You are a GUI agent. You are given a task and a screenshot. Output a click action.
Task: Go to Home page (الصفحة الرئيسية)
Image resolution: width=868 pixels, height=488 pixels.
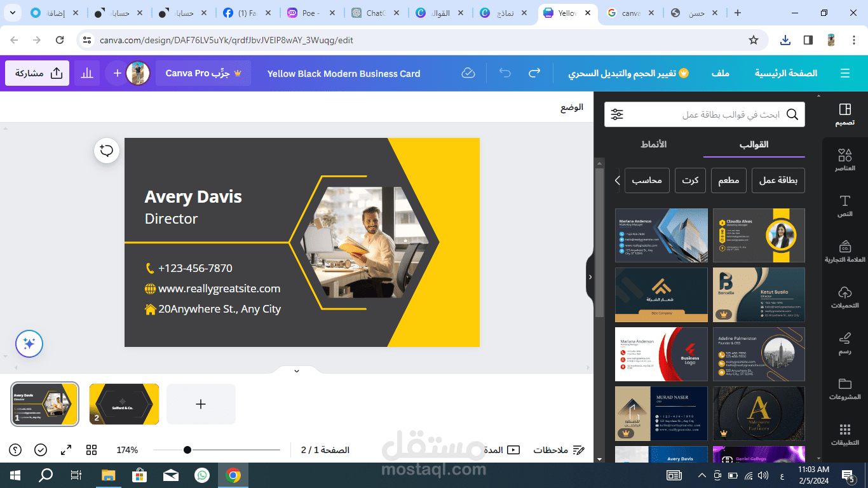(786, 73)
